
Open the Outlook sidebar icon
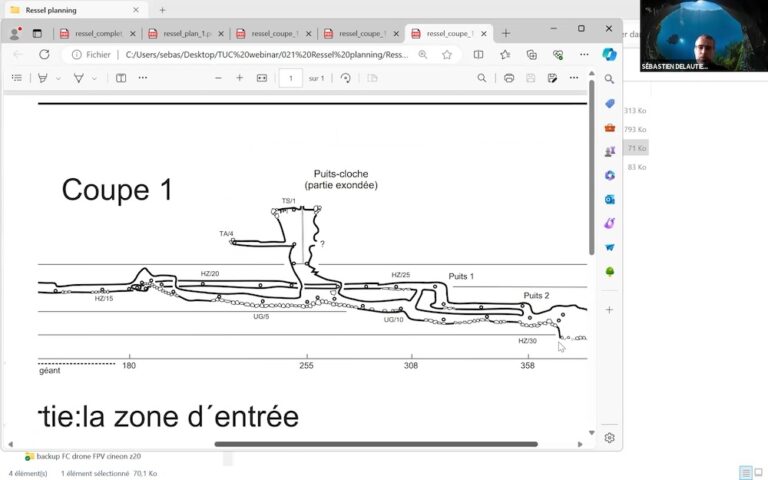[x=609, y=199]
